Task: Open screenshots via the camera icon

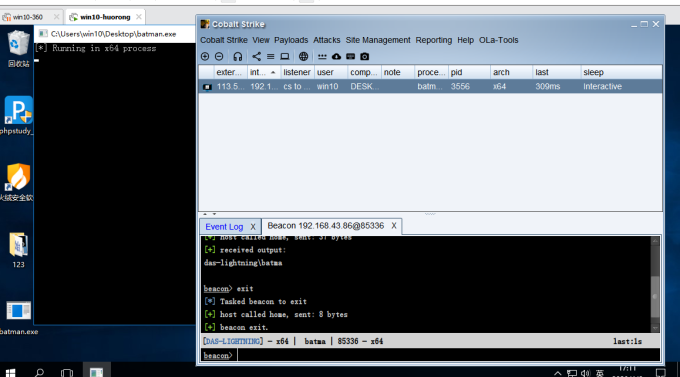Action: pyautogui.click(x=365, y=56)
